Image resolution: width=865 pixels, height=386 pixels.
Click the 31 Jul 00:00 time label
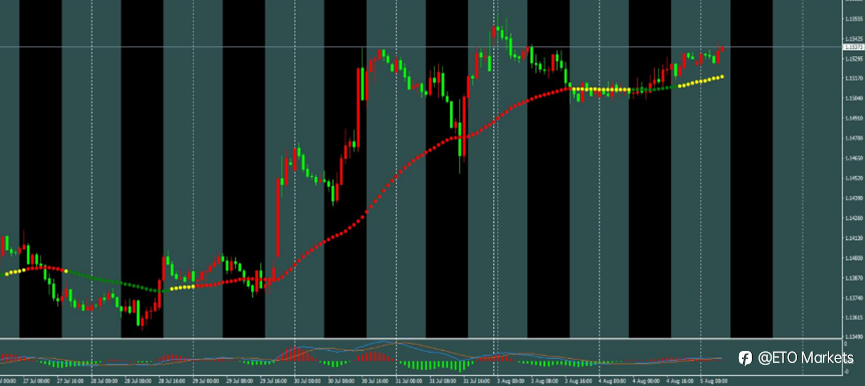[x=409, y=380]
